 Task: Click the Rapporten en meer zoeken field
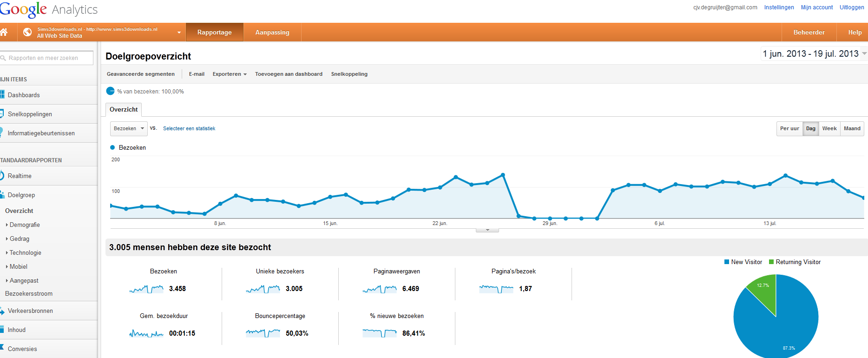tap(46, 58)
